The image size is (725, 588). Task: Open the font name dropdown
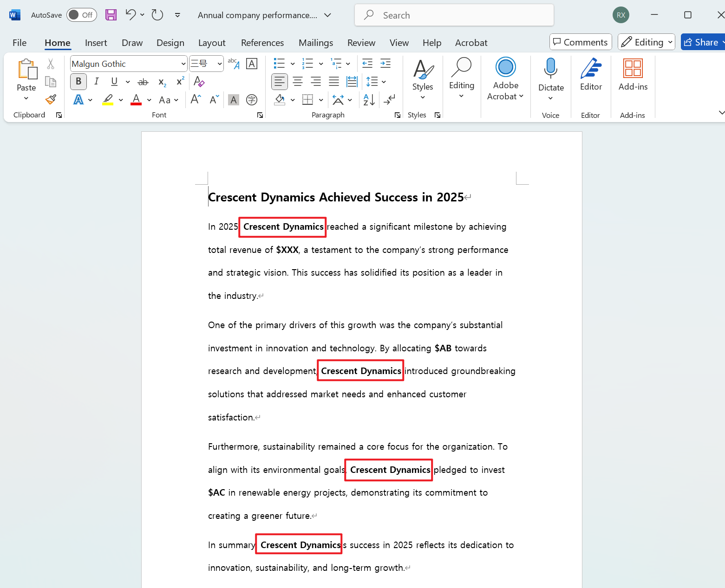[x=183, y=64]
